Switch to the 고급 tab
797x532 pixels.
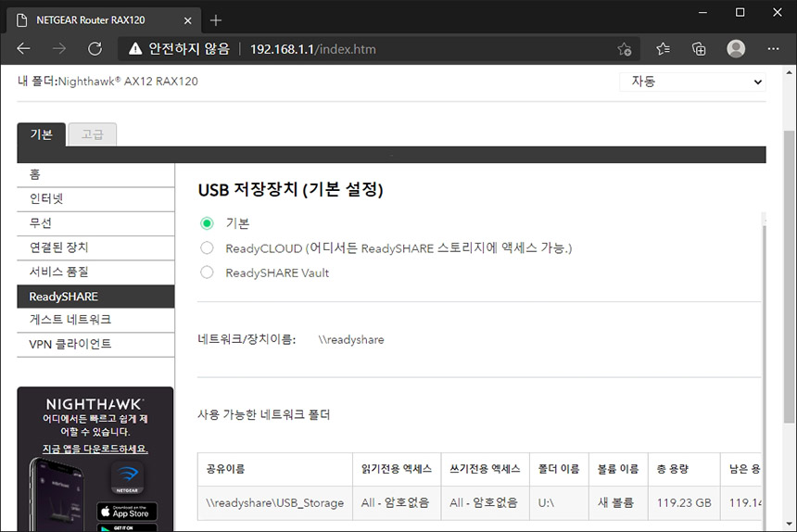[93, 134]
